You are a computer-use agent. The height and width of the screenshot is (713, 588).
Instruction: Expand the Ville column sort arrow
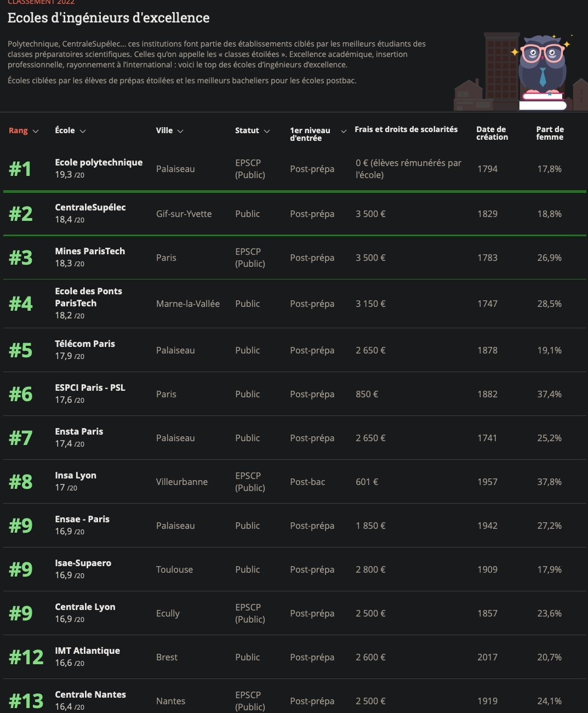click(180, 132)
